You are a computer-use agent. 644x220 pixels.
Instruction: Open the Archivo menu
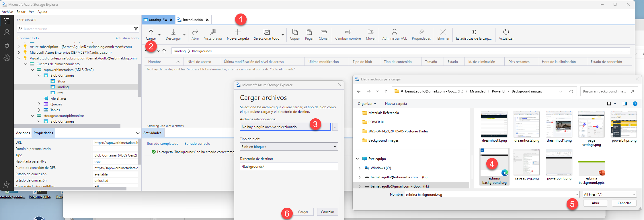tap(7, 12)
